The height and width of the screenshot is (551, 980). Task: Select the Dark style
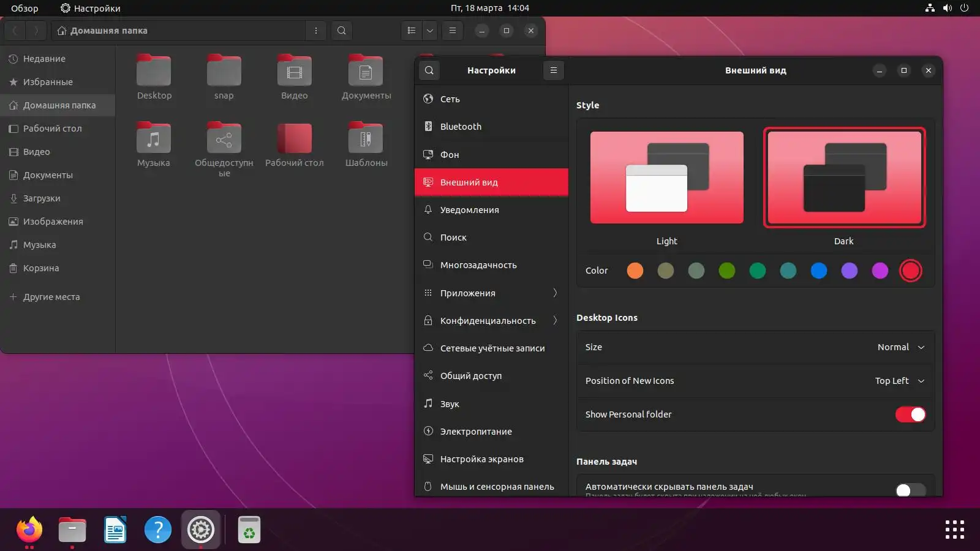[844, 178]
